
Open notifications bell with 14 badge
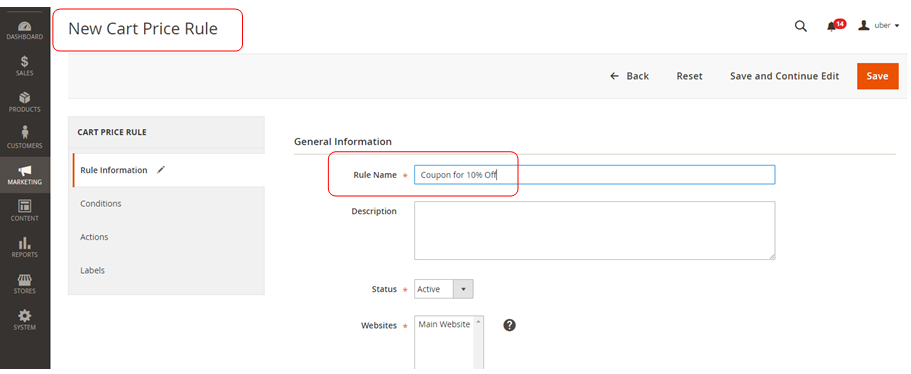(x=835, y=26)
